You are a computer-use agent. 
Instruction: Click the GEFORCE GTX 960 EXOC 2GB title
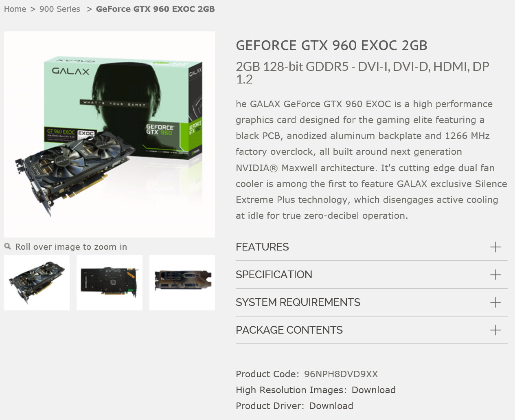[331, 45]
